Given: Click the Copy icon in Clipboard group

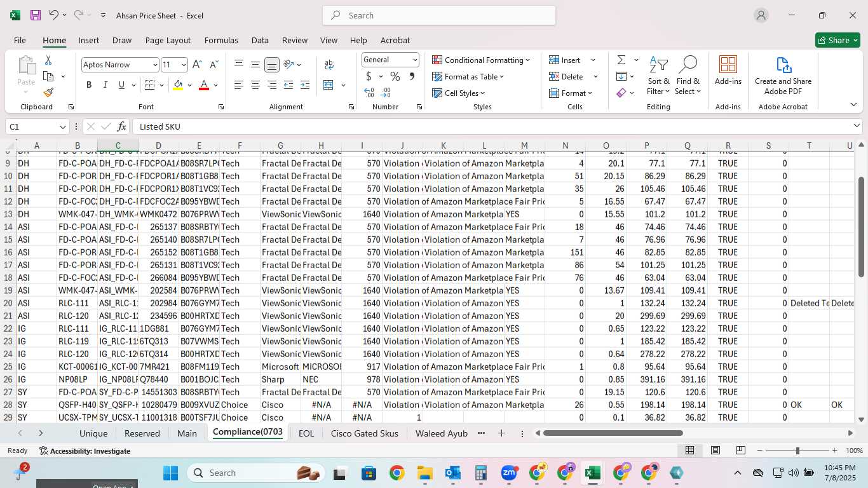Looking at the screenshot, I should pos(48,76).
